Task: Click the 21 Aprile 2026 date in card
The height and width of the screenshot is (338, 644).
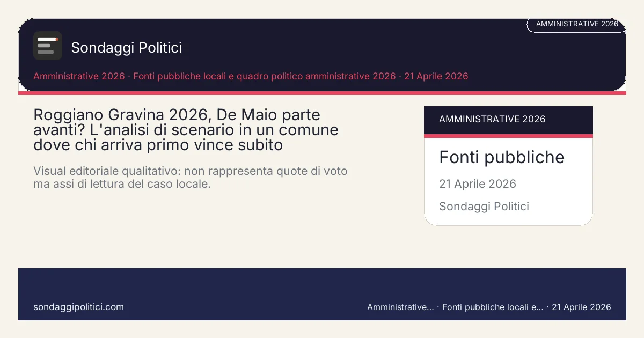Action: click(x=477, y=184)
